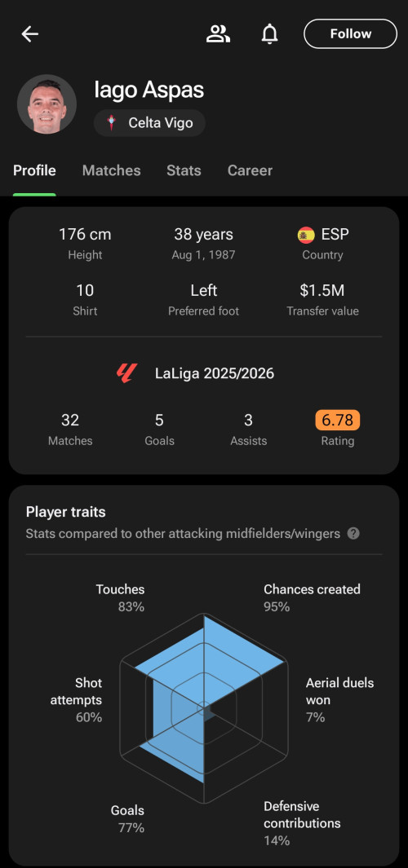Click the Spain flag icon

[306, 235]
